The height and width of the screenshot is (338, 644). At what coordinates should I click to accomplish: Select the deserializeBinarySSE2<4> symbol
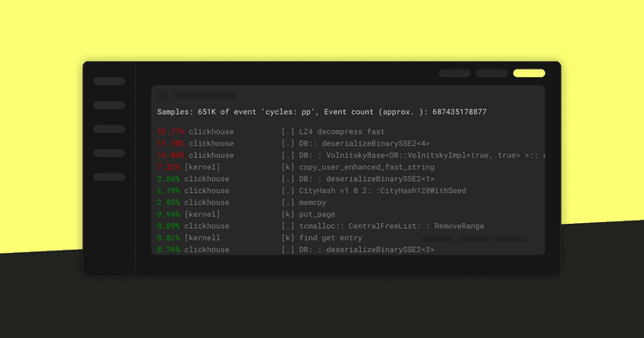pos(364,143)
